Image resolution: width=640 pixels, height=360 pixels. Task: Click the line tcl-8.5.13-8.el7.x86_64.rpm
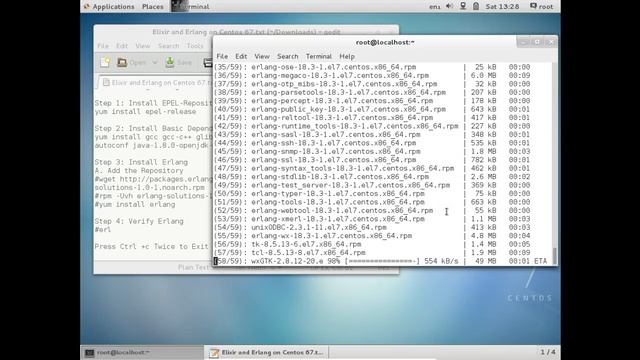(x=308, y=253)
